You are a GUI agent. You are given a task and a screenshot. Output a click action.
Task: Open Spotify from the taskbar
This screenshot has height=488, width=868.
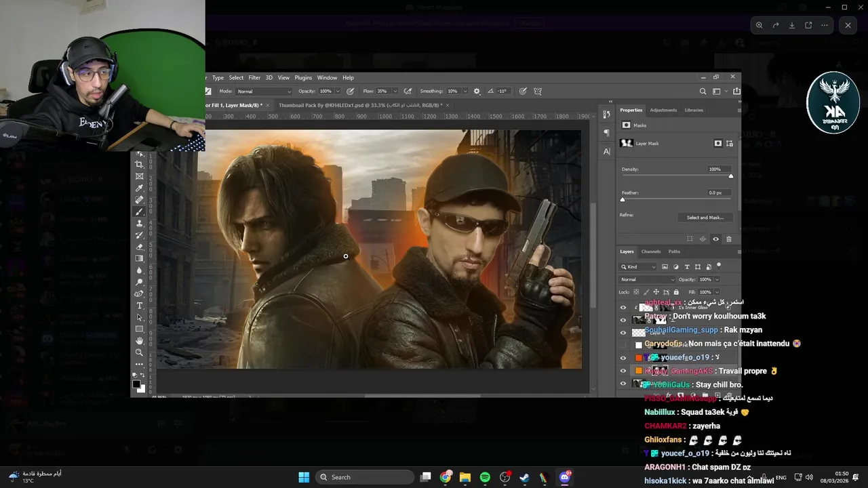pos(485,477)
